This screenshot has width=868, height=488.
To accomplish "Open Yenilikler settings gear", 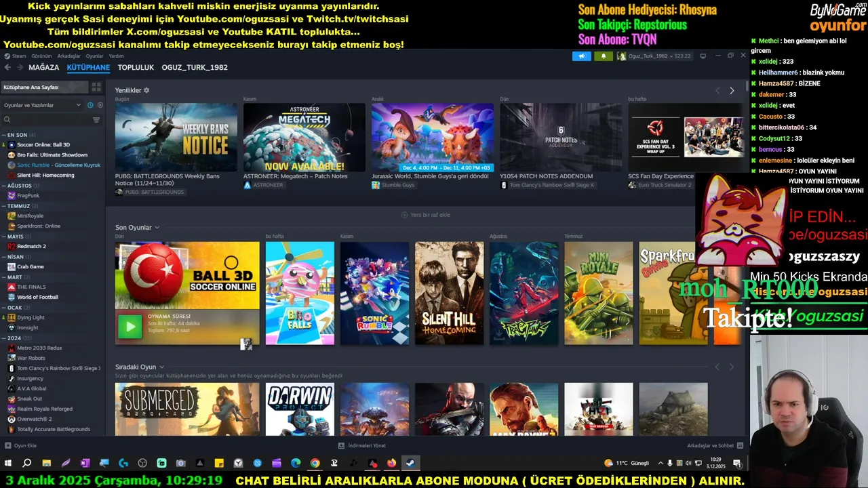I will pyautogui.click(x=146, y=90).
